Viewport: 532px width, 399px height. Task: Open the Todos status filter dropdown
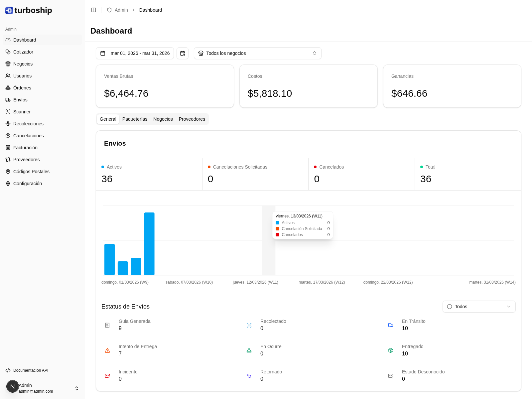pos(479,307)
